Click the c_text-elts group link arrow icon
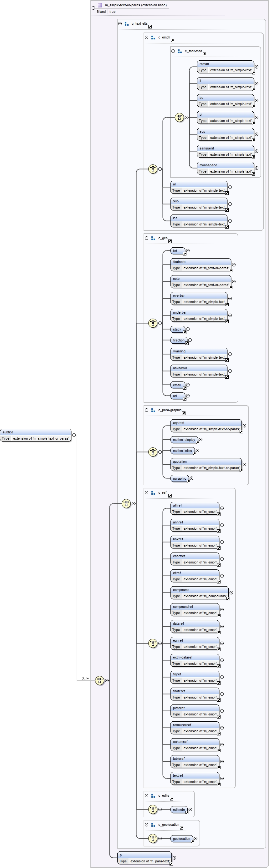 pos(150,27)
